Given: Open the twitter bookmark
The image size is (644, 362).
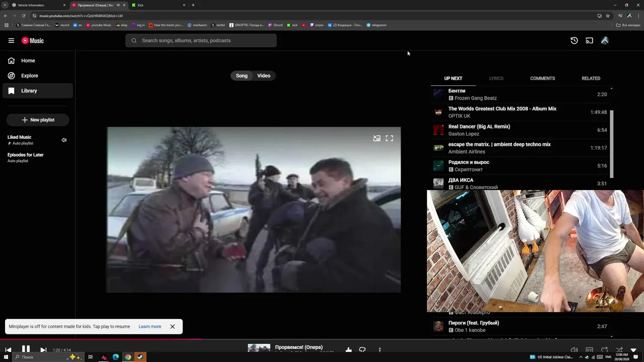Looking at the screenshot, I should coord(218,25).
